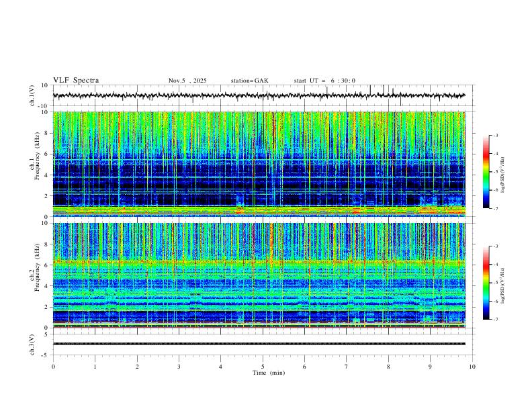The height and width of the screenshot is (411, 532).
Task: Click the 'ch.1(V)' waveform axis label
Action: pos(32,95)
